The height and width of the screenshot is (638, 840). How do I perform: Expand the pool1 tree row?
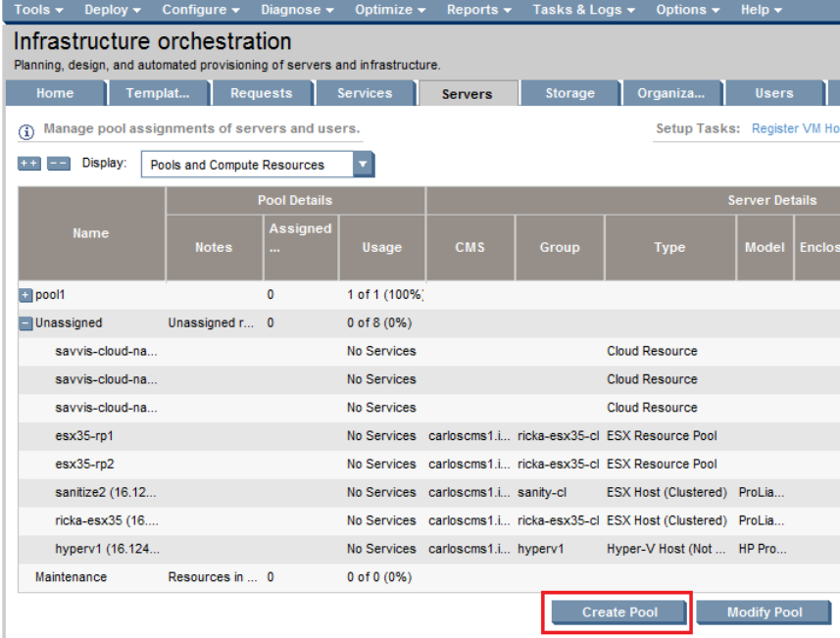pyautogui.click(x=25, y=295)
